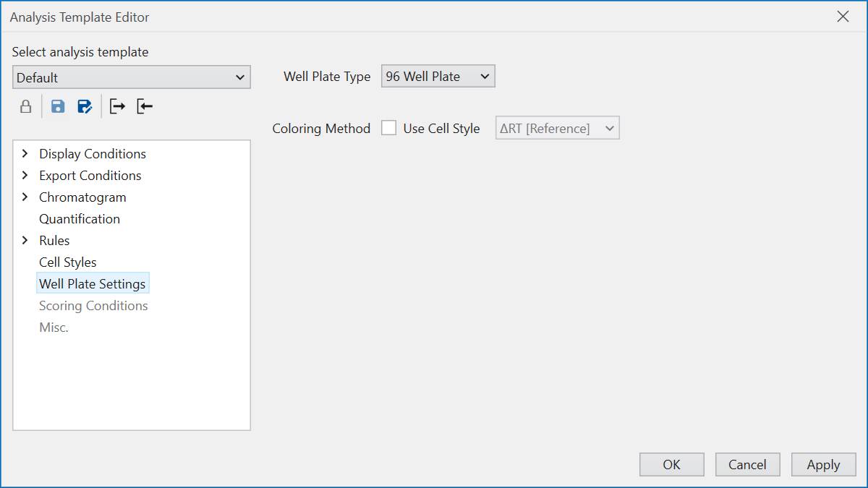Image resolution: width=868 pixels, height=488 pixels.
Task: Click the export template icon
Action: [x=117, y=107]
